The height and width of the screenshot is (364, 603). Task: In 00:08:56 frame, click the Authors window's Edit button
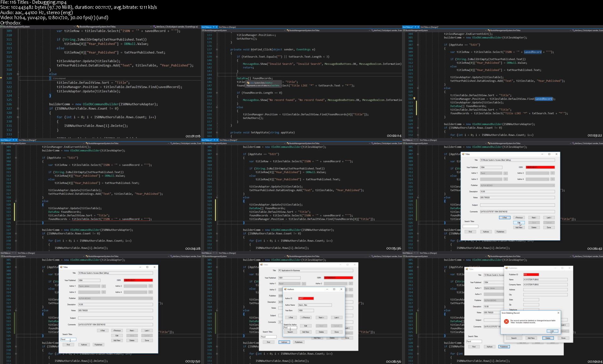(x=306, y=326)
